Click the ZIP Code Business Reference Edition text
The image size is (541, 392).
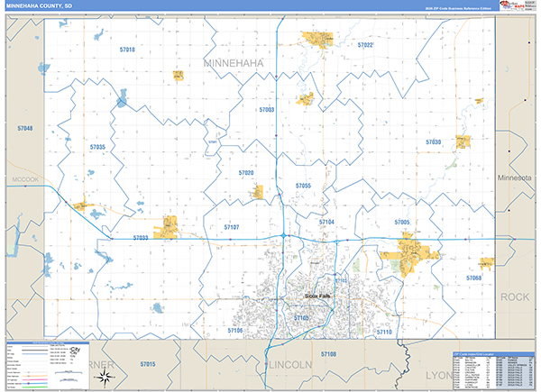[457, 7]
